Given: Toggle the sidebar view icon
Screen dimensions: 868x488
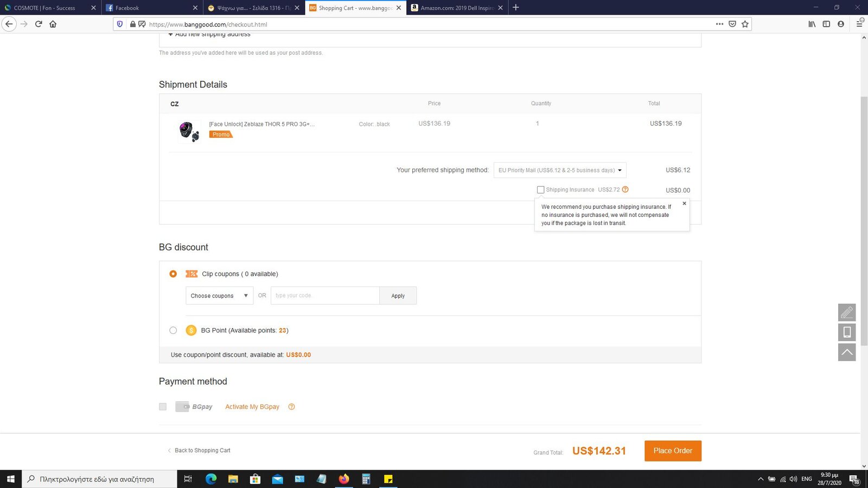Looking at the screenshot, I should (826, 24).
